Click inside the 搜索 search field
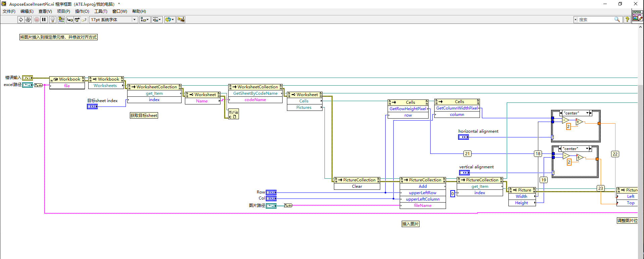This screenshot has width=644, height=259. 595,19
